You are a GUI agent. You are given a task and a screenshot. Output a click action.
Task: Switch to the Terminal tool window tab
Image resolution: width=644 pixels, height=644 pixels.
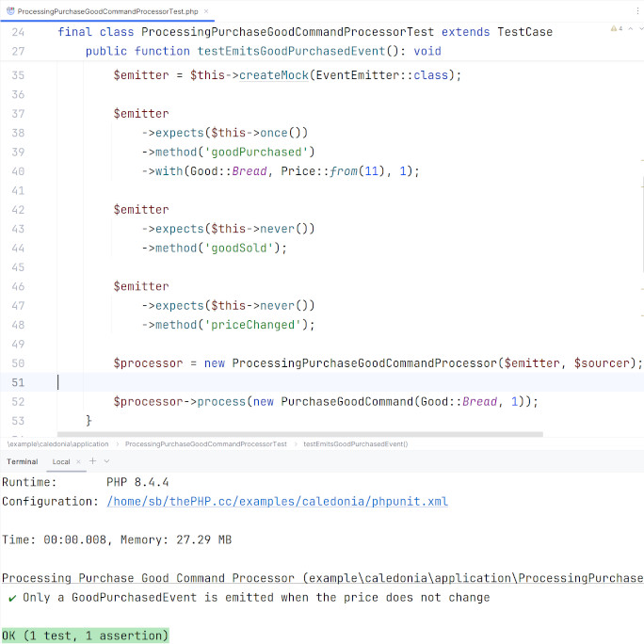tap(23, 461)
